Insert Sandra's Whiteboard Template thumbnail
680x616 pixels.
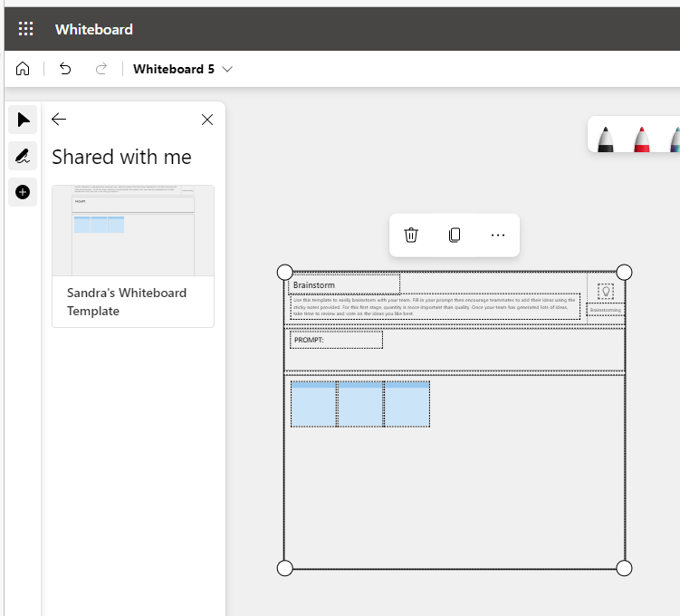(x=133, y=231)
